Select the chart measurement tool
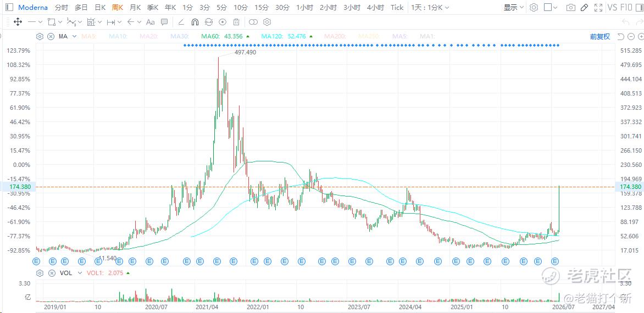 [91, 22]
